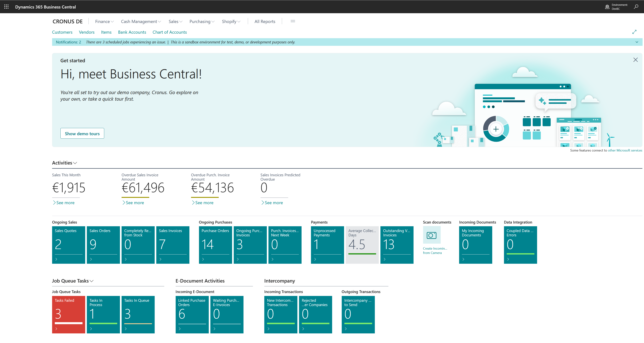Follow the other Microsoft services link
644x343 pixels.
(625, 150)
